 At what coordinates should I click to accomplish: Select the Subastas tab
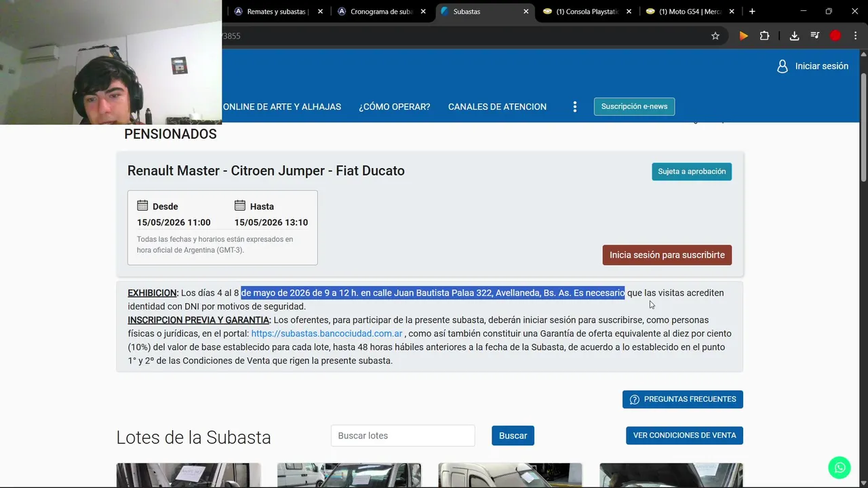pyautogui.click(x=485, y=12)
